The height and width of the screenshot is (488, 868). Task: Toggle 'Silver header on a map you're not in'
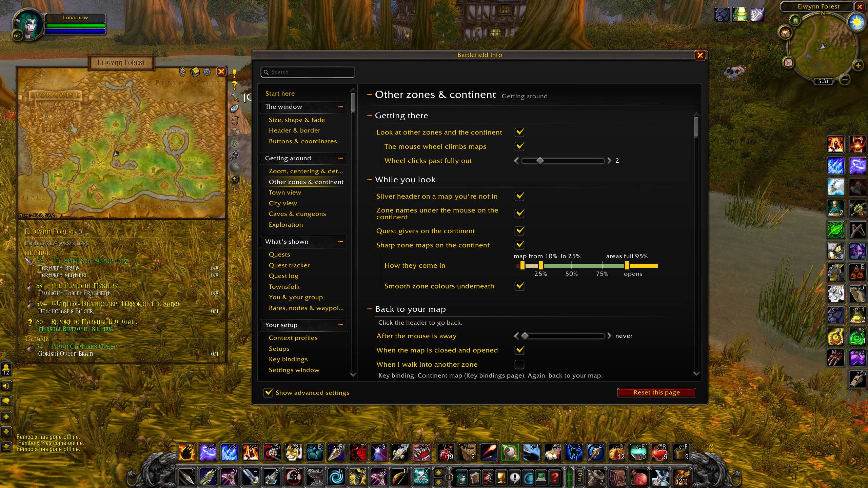click(x=519, y=196)
